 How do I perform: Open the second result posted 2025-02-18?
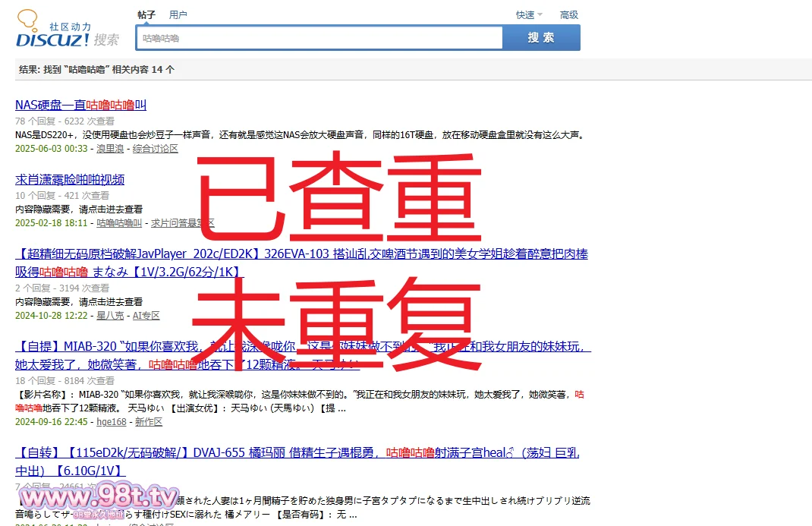70,180
